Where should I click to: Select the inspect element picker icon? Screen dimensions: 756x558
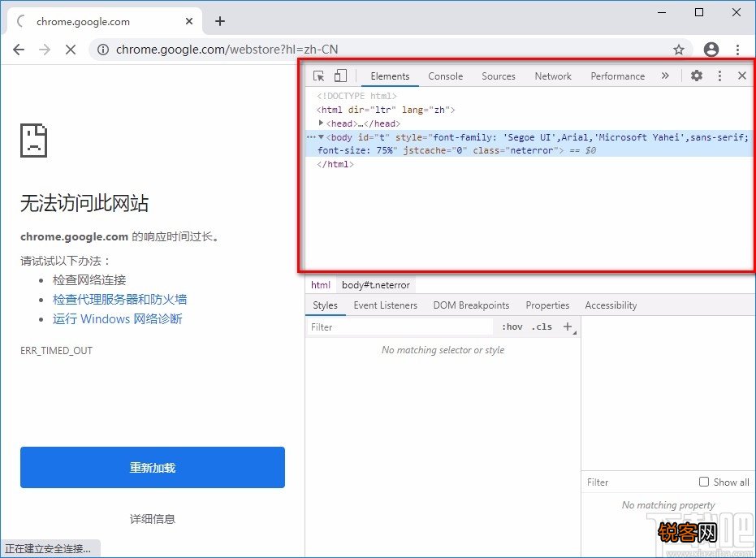coord(318,76)
